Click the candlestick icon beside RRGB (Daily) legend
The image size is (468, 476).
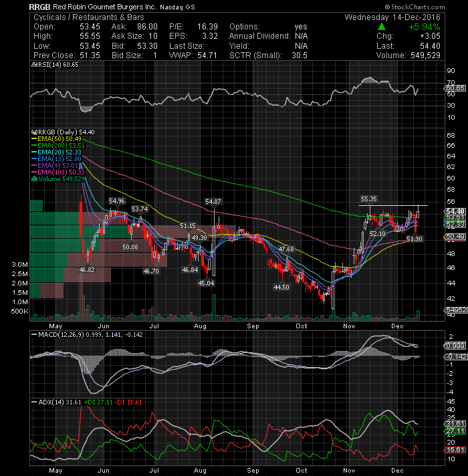coord(34,132)
